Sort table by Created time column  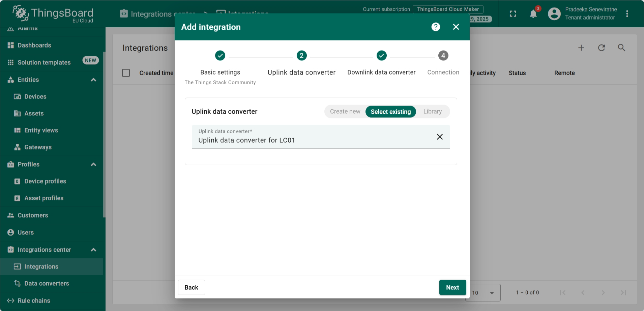pyautogui.click(x=156, y=73)
